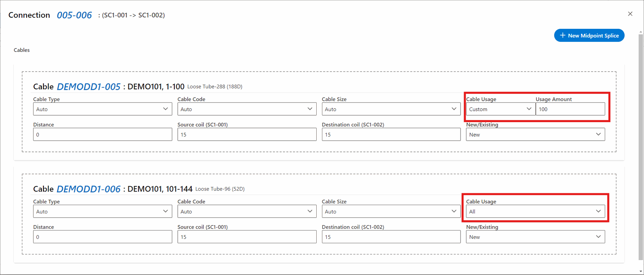Viewport: 644px width, 275px height.
Task: Focus Distance field for cable DEMODD1-006
Action: 103,237
